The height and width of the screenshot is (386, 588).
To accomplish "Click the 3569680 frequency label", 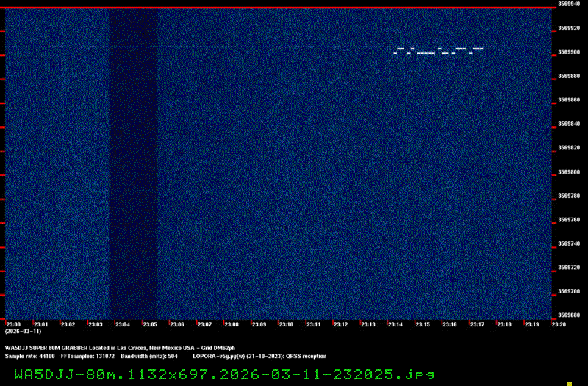I will [x=569, y=315].
